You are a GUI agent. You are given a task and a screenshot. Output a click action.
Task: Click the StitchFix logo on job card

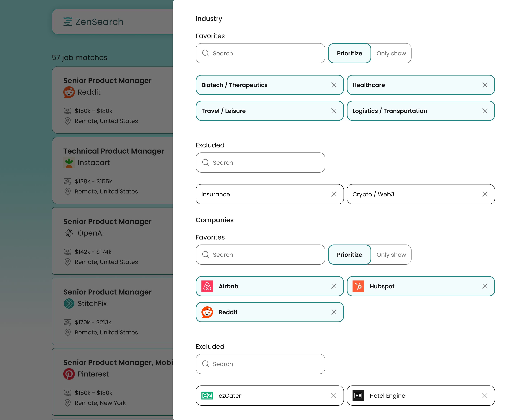coord(69,303)
